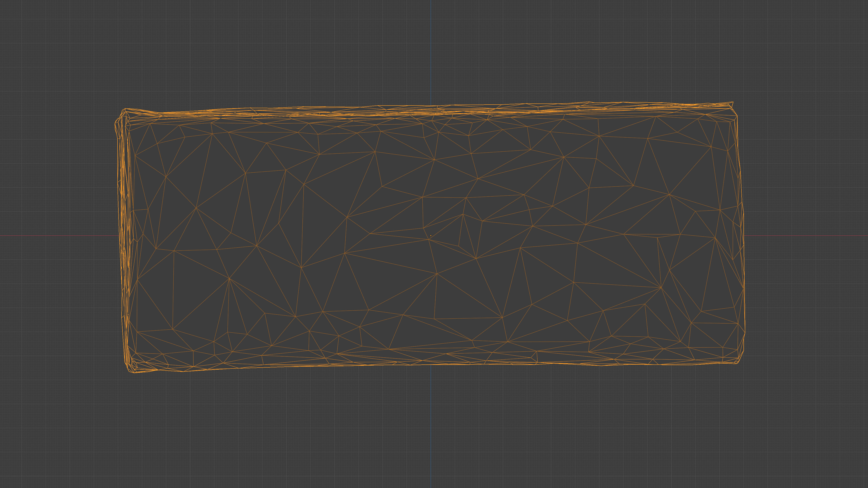Screen dimensions: 868x488
Task: Click the blue vertical axis line above mesh
Action: tap(431, 51)
